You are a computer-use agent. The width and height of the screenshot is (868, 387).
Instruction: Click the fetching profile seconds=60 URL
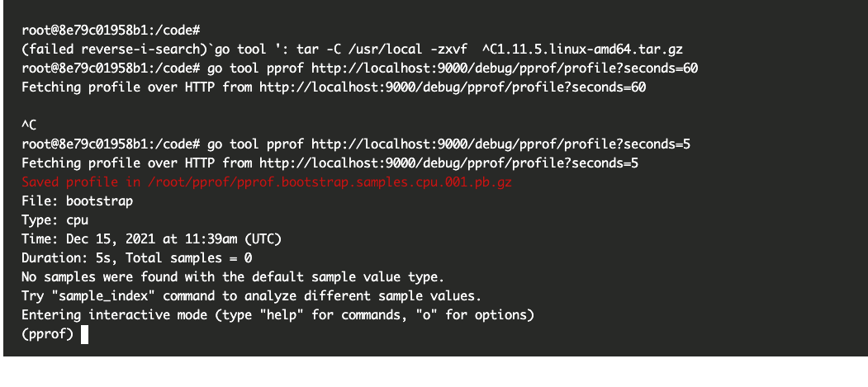coord(453,87)
